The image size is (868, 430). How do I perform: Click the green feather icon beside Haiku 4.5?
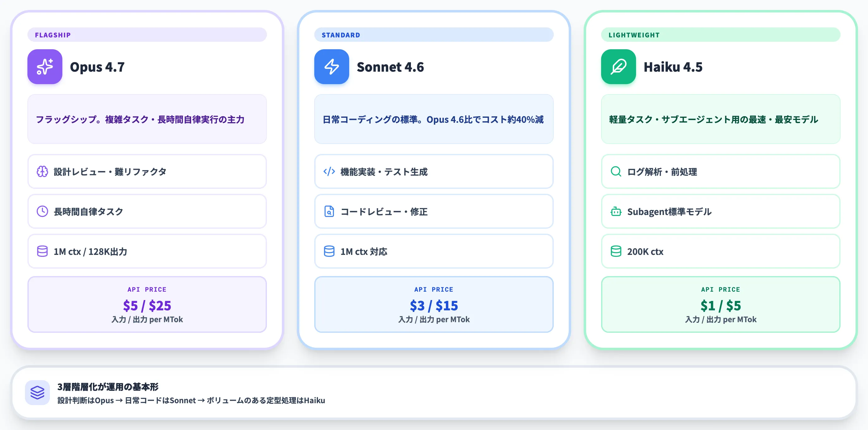pyautogui.click(x=618, y=67)
